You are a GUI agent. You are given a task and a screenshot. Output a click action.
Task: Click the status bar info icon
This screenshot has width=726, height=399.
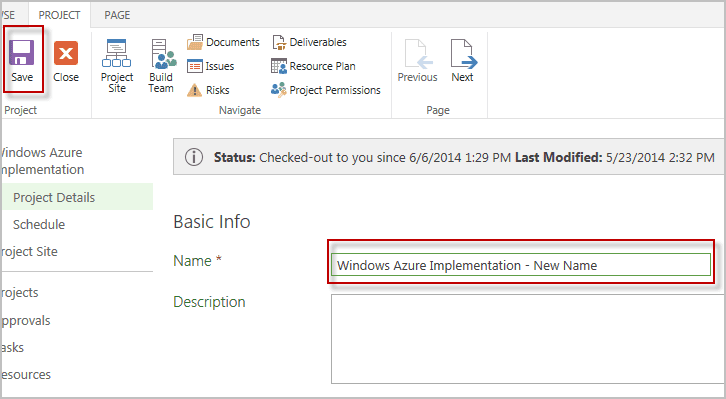point(194,157)
